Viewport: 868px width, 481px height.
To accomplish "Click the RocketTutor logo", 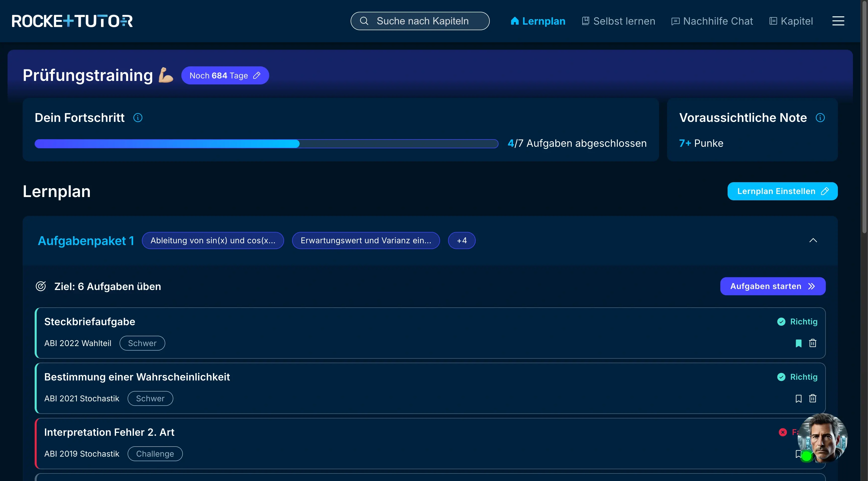I will coord(72,21).
